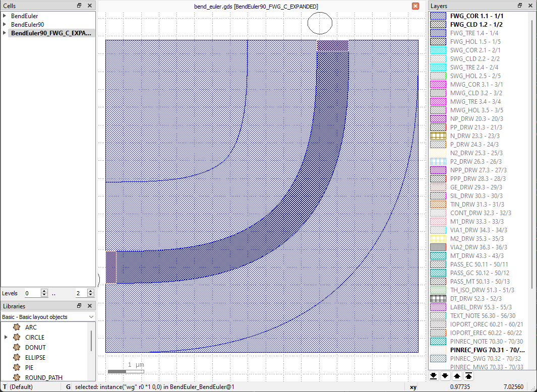Close the bend_euler.gds layout tab

pos(415,6)
